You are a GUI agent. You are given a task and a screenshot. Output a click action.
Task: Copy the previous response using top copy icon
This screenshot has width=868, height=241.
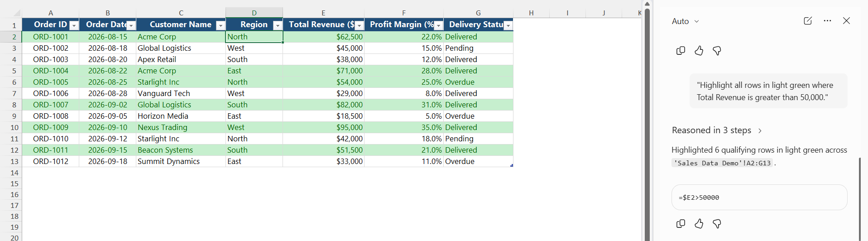click(x=681, y=51)
